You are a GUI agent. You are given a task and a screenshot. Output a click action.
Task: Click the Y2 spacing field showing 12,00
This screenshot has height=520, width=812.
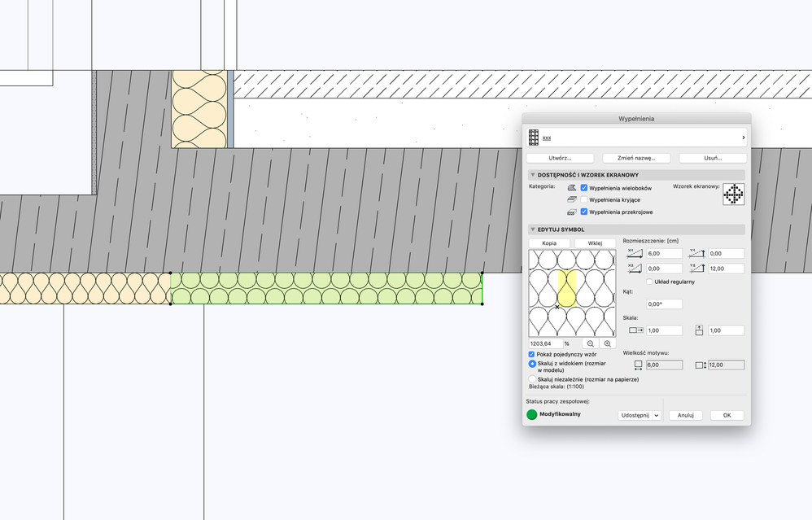(727, 269)
